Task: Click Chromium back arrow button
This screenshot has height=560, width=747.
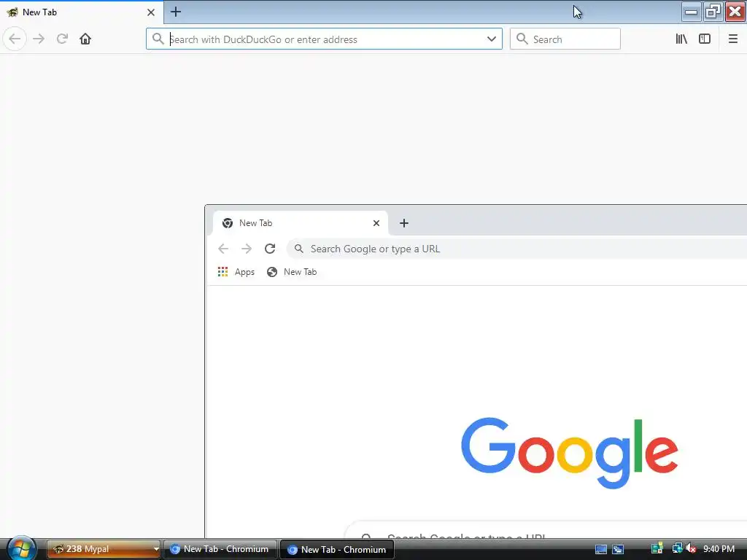Action: tap(223, 249)
